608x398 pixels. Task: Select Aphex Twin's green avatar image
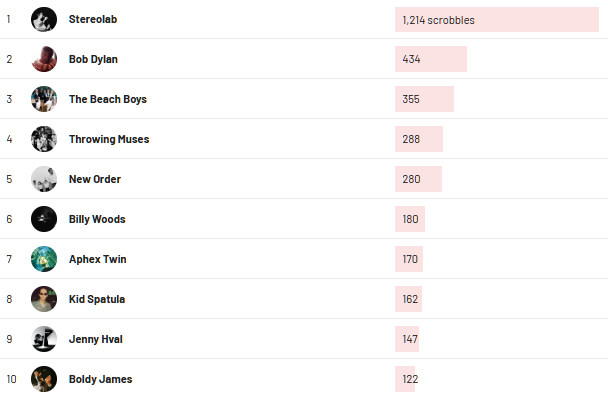tap(44, 259)
